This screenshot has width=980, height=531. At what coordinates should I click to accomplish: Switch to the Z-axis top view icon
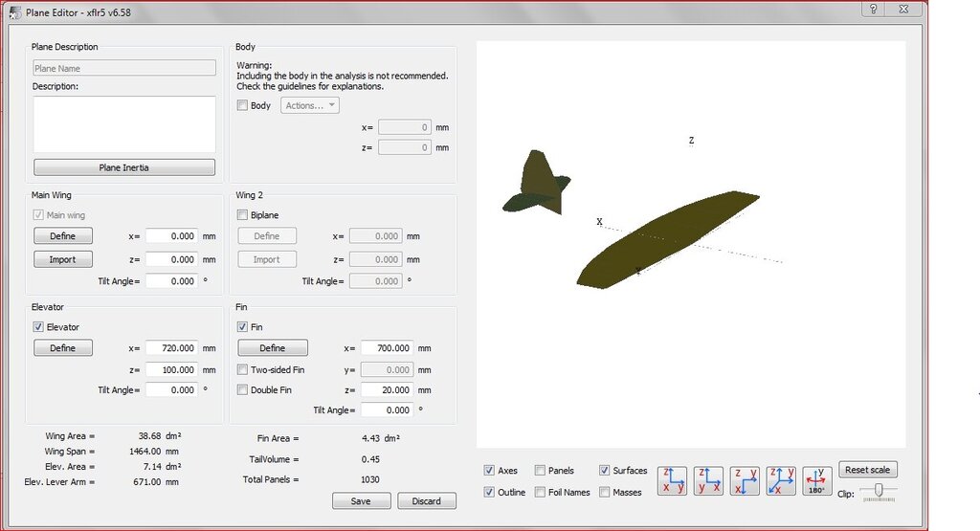point(745,480)
